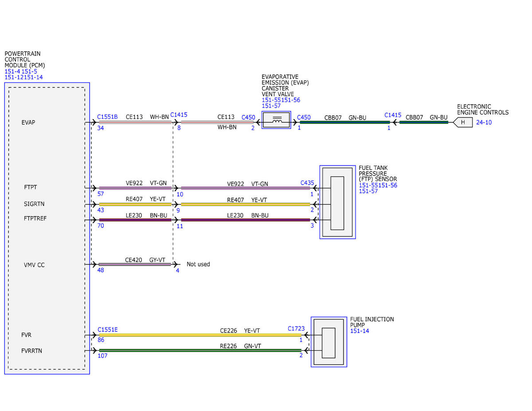Open the 24-10 Electronic Engine Controls reference
Screen dimensions: 532x411
pos(484,122)
